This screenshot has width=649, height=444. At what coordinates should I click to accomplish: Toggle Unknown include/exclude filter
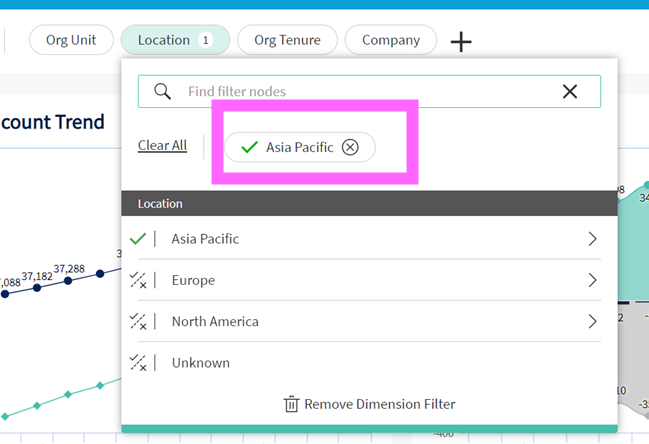coord(139,363)
